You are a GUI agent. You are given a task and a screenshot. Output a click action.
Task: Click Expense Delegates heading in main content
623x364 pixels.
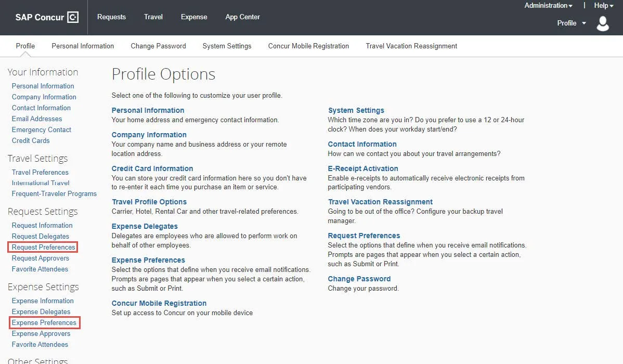(x=145, y=227)
